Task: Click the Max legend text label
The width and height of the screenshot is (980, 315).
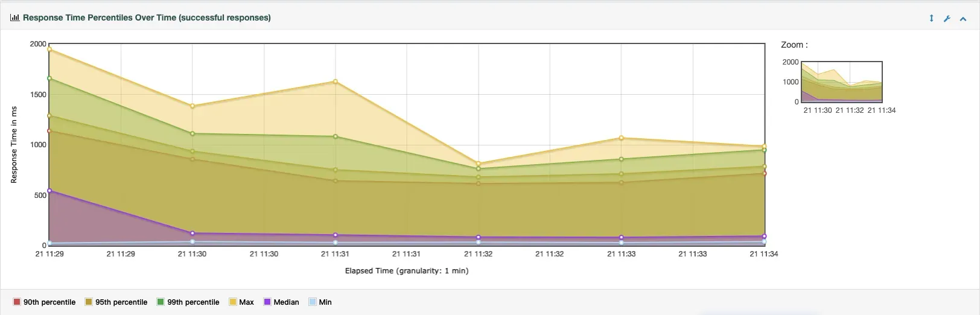Action: pyautogui.click(x=246, y=302)
